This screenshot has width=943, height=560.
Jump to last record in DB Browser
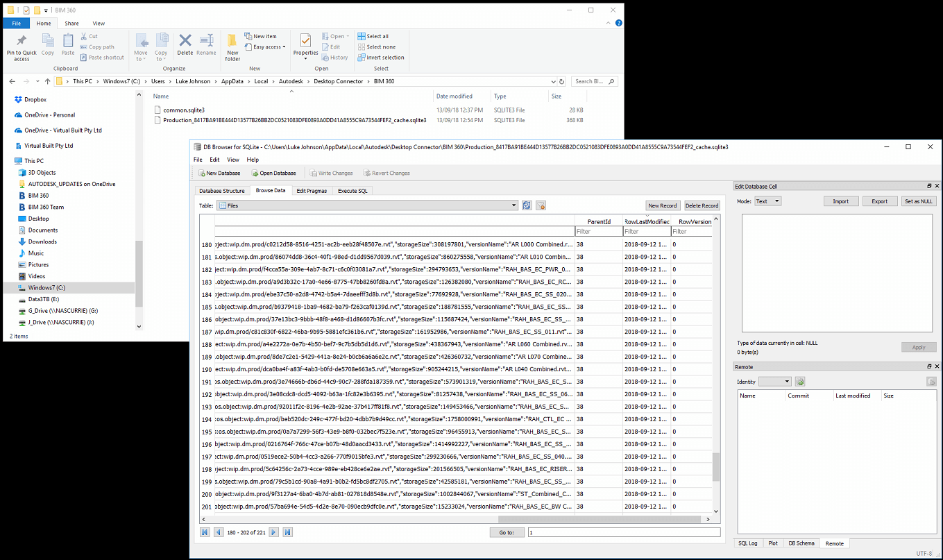[x=288, y=532]
